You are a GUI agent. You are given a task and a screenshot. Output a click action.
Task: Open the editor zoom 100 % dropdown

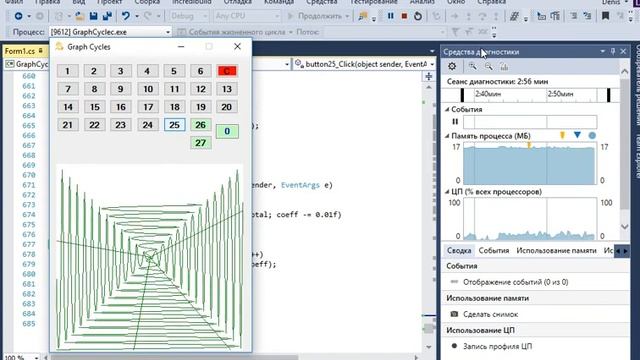tap(36, 358)
